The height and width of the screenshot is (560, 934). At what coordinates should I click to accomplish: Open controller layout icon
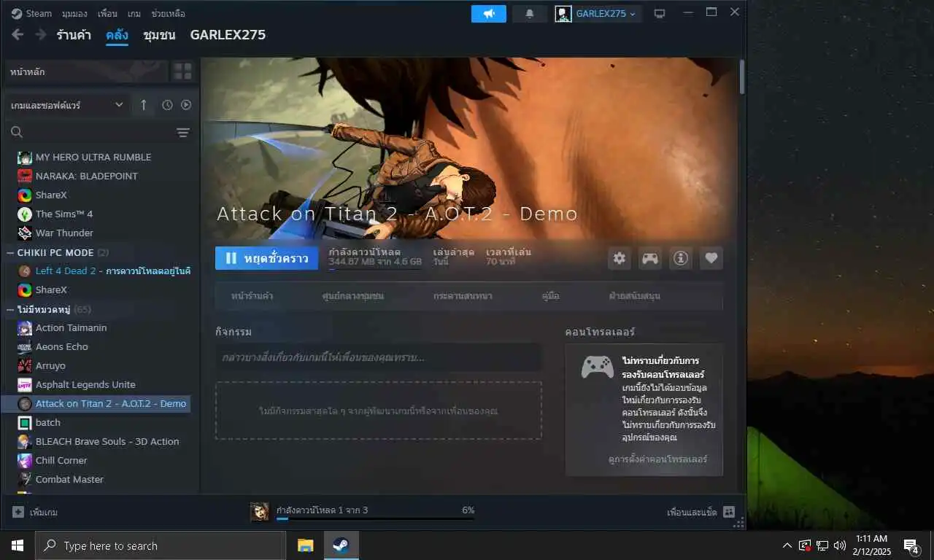pos(650,257)
